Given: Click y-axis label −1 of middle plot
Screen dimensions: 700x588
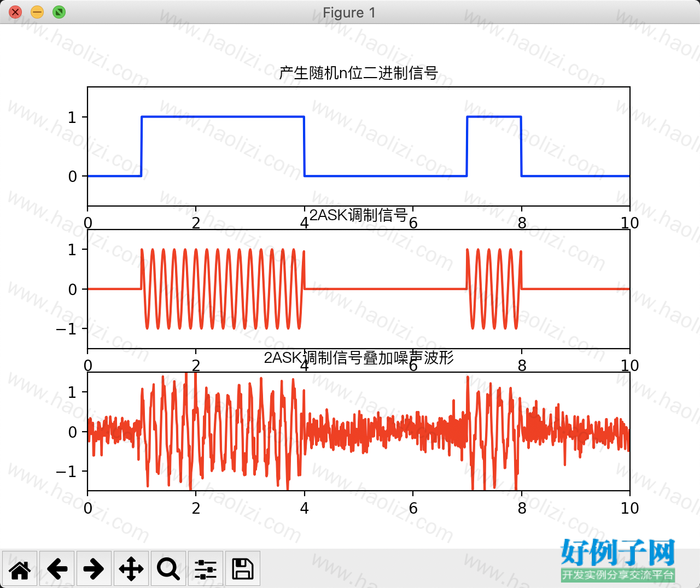Looking at the screenshot, I should click(x=66, y=328).
